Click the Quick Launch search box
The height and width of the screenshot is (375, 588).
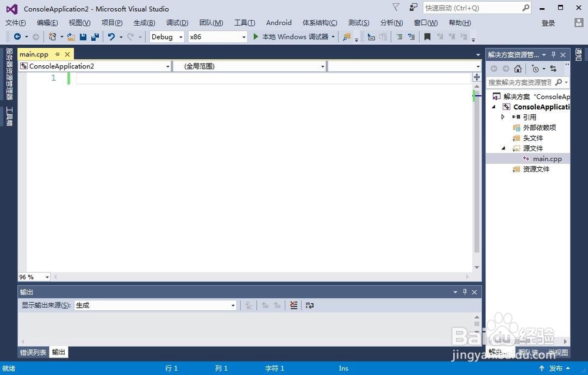point(477,8)
